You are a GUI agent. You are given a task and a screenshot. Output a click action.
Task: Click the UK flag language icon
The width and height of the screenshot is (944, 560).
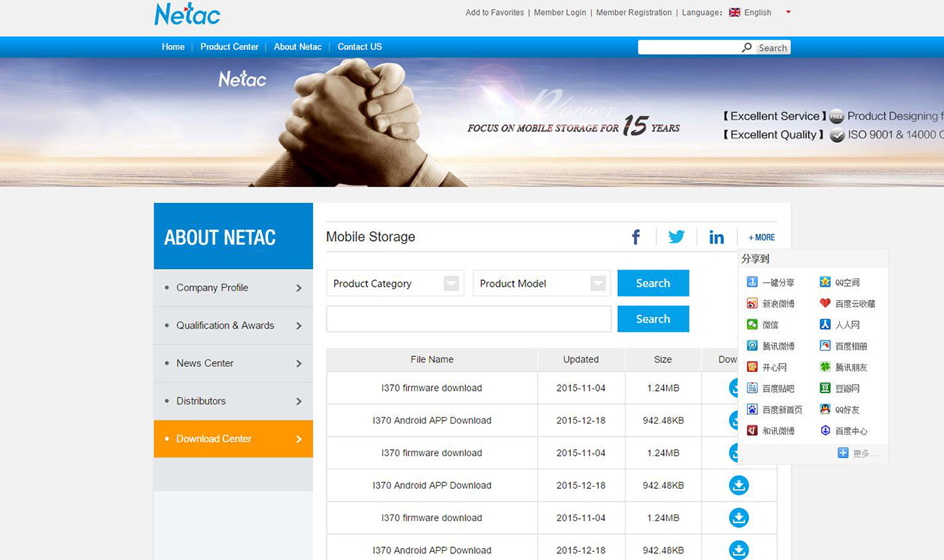(734, 12)
